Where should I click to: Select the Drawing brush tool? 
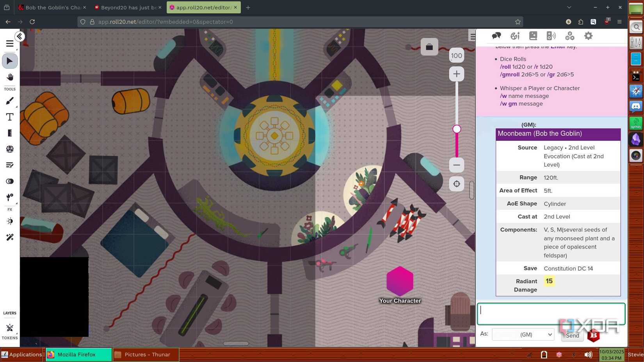(10, 100)
